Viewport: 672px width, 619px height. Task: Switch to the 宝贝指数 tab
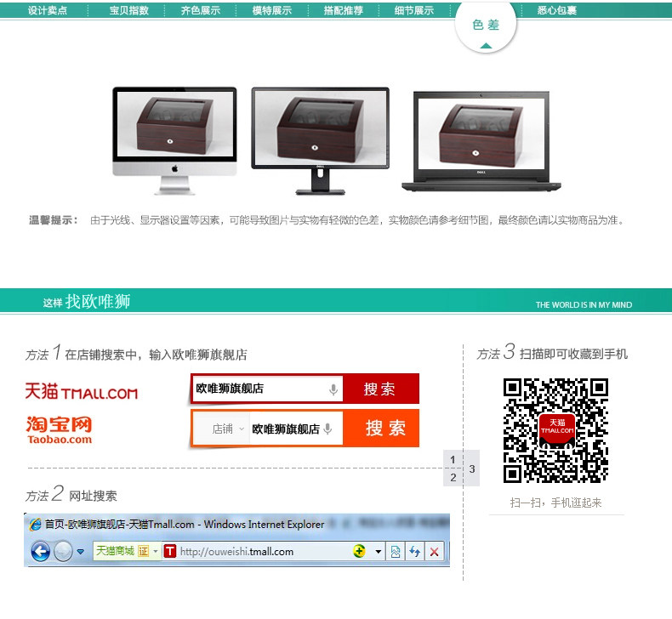(128, 10)
